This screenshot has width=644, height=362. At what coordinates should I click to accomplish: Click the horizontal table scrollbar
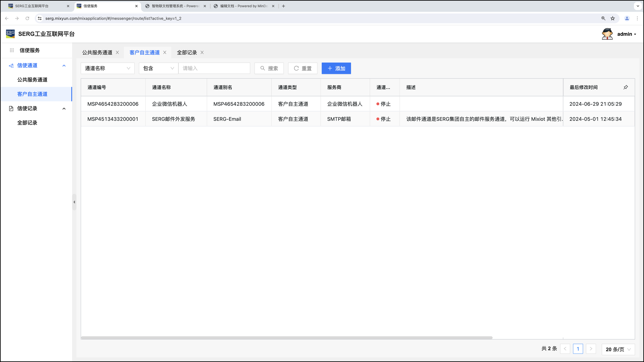click(287, 338)
